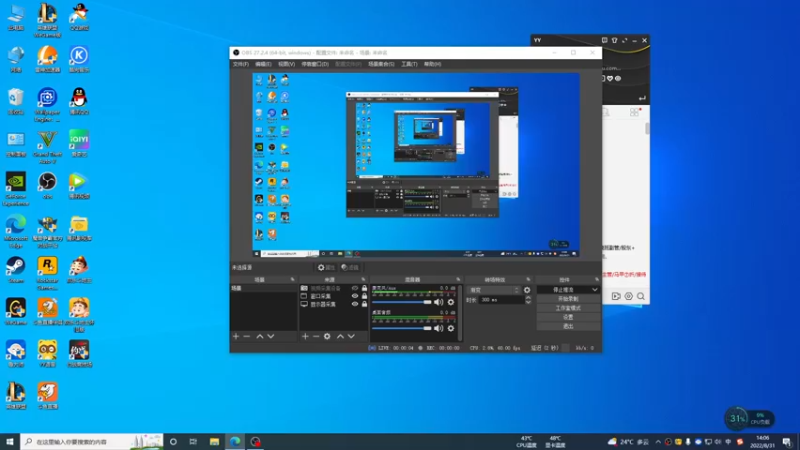Open the QQ penguin desktop icon
This screenshot has height=450, width=800.
[79, 101]
